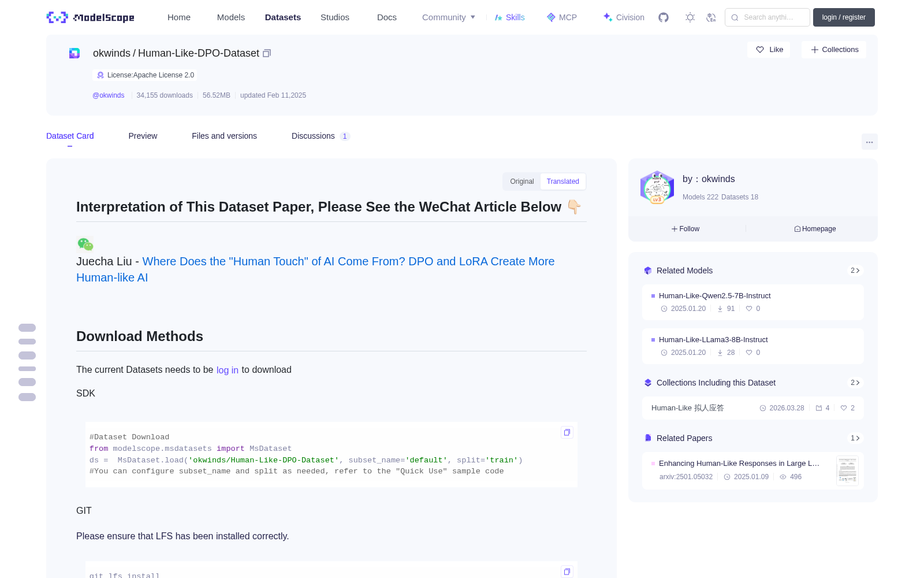Open Docs in top navigation
The height and width of the screenshot is (578, 924).
click(387, 17)
